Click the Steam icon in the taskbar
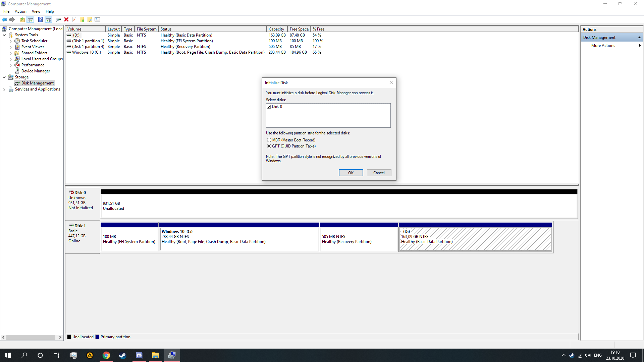The height and width of the screenshot is (362, 644). tap(122, 355)
